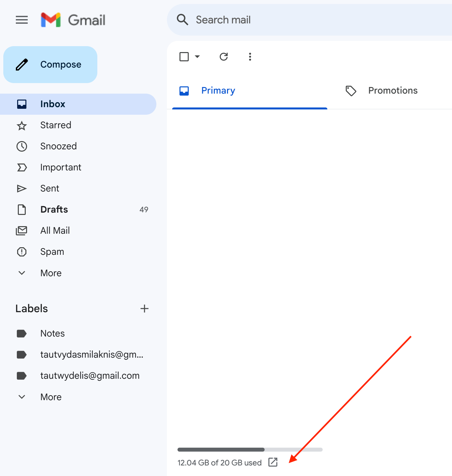Image resolution: width=452 pixels, height=476 pixels.
Task: Click the Notes label tag icon
Action: click(x=22, y=334)
